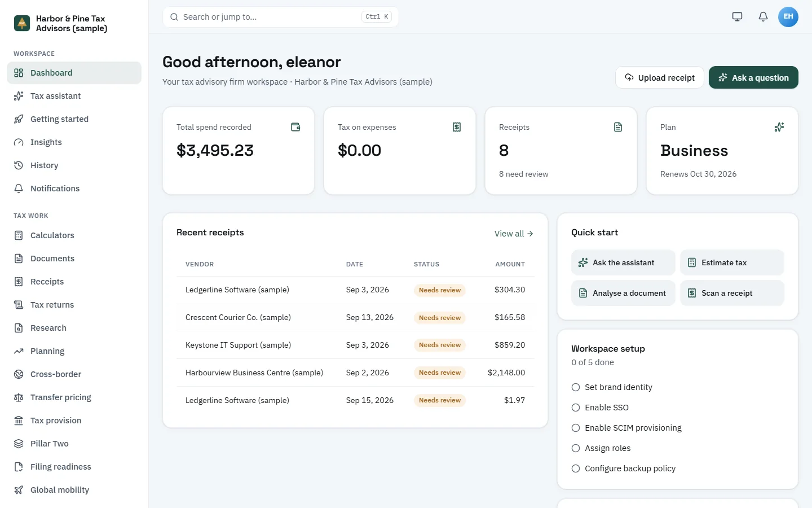Click the receipt icon on Tax on expenses card
The image size is (812, 508).
click(457, 127)
